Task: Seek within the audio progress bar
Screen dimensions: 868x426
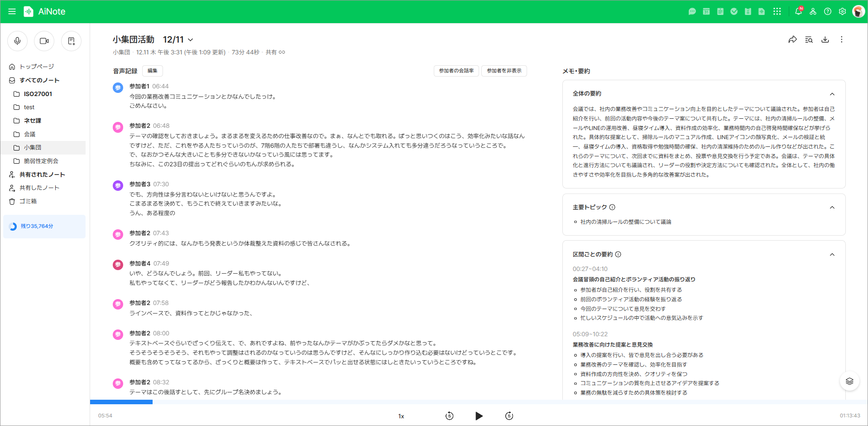Action: point(317,402)
